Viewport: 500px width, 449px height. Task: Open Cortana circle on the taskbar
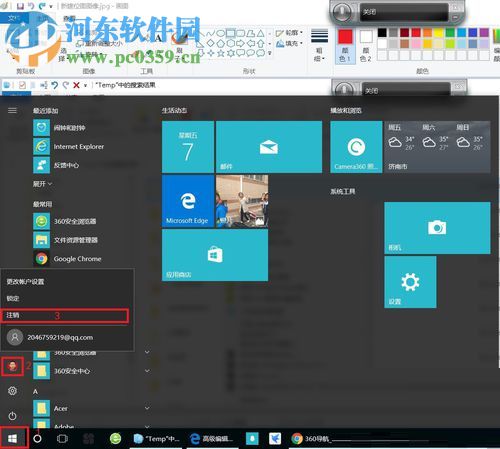pyautogui.click(x=37, y=438)
